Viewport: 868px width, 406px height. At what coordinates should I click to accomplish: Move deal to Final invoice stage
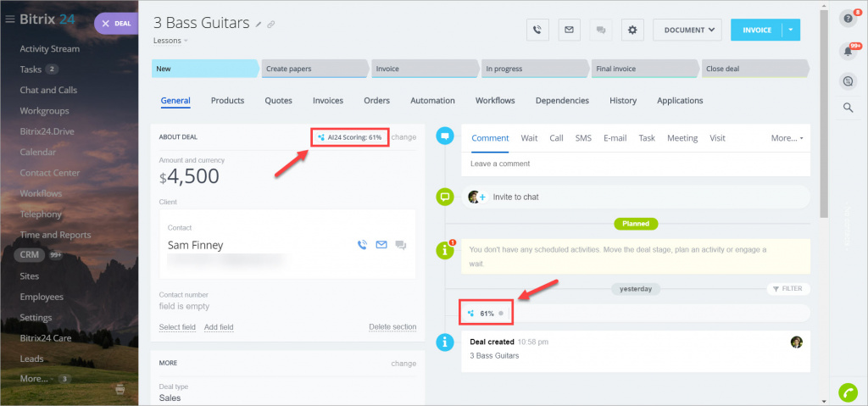tap(644, 70)
